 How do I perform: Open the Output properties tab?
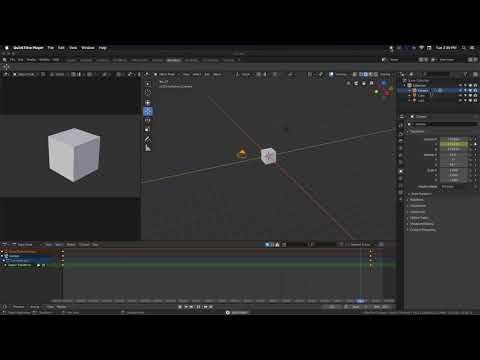point(401,141)
